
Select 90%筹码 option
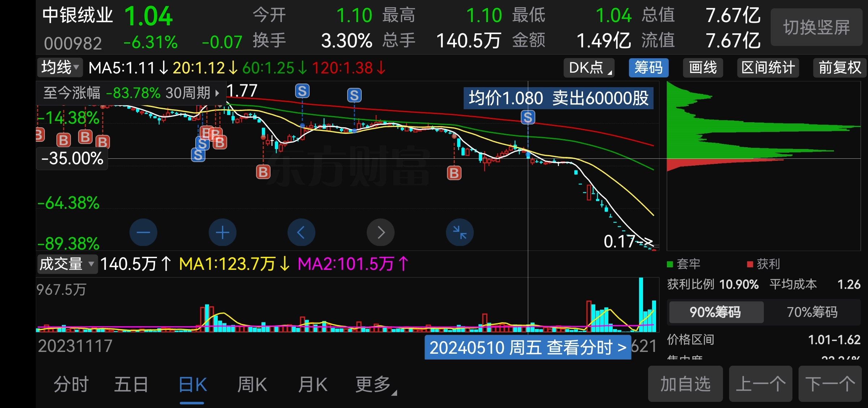click(716, 312)
